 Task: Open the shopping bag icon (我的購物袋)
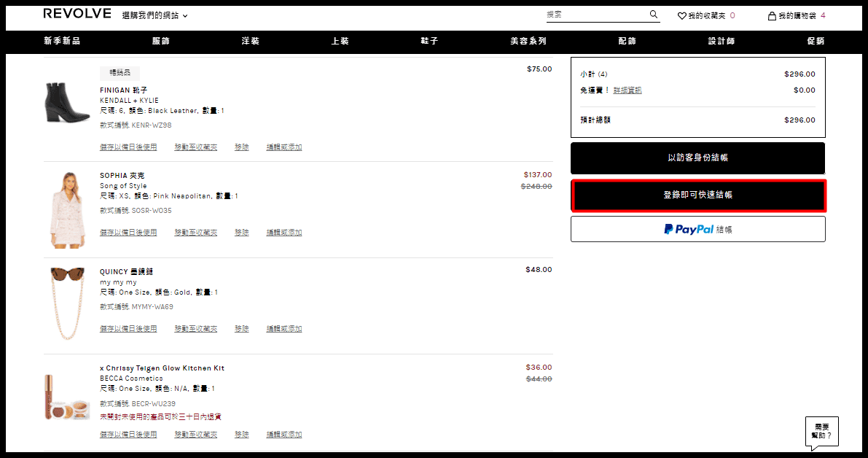pyautogui.click(x=772, y=15)
